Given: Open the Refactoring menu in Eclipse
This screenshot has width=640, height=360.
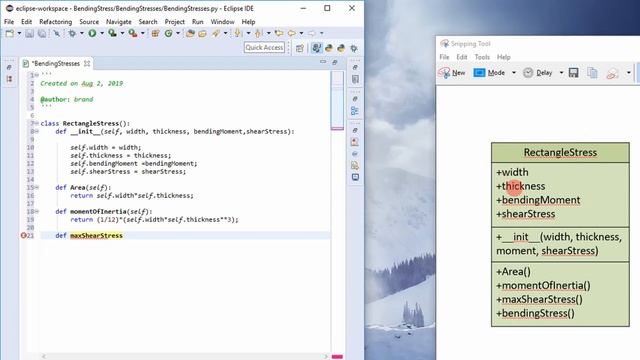Looking at the screenshot, I should [56, 22].
